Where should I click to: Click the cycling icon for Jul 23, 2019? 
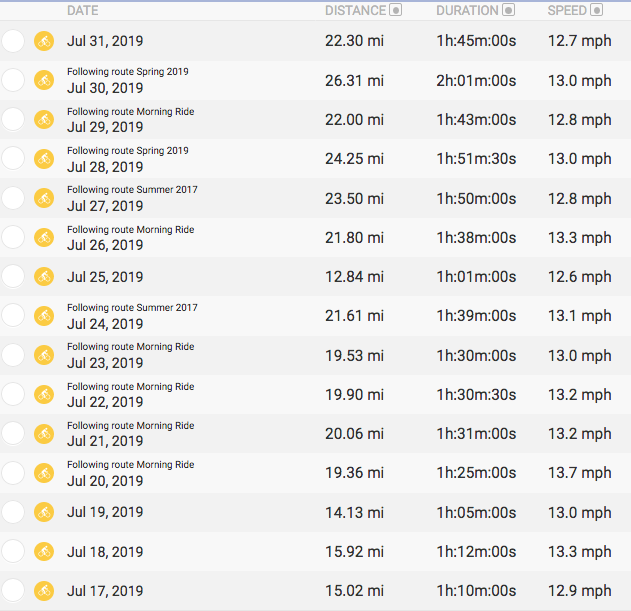tap(44, 355)
